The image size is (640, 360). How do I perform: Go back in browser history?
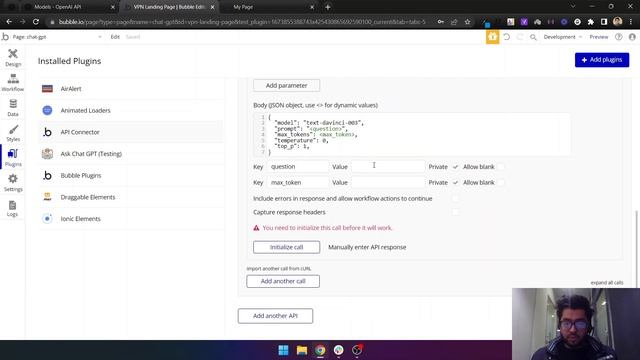(9, 22)
